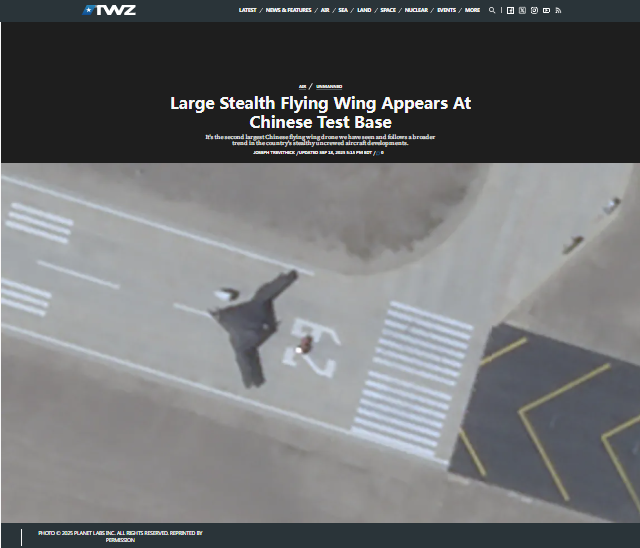Select the Sea navigation item
Image resolution: width=640 pixels, height=548 pixels.
pos(343,10)
